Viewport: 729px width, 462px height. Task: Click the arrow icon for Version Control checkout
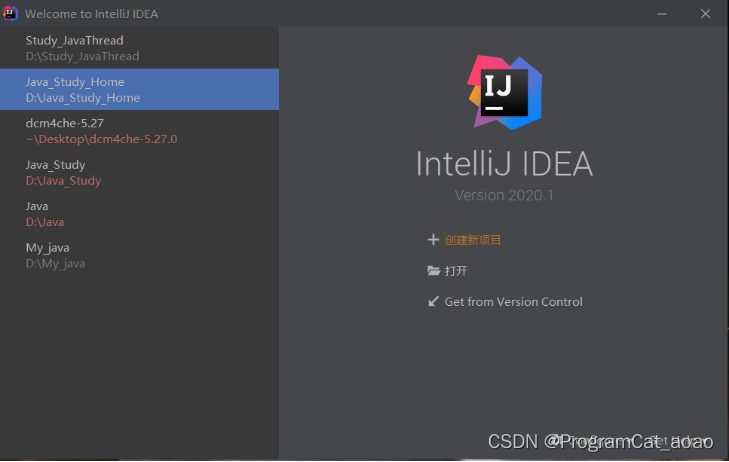pos(433,302)
